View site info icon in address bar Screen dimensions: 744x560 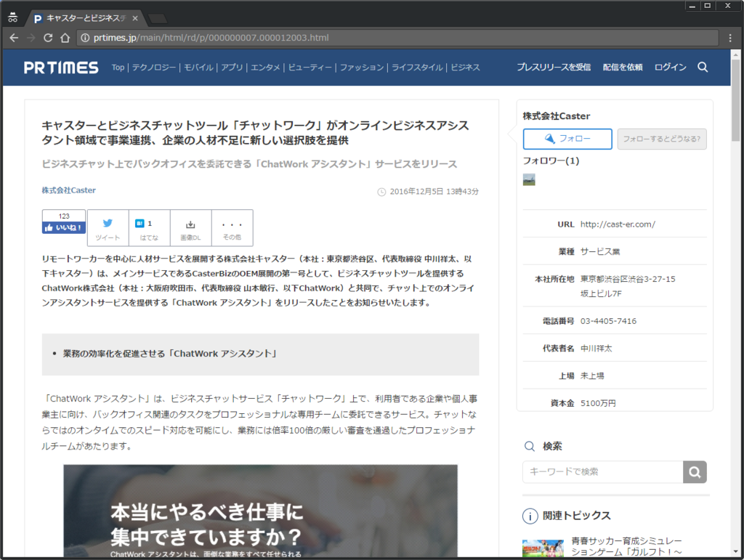pyautogui.click(x=85, y=38)
